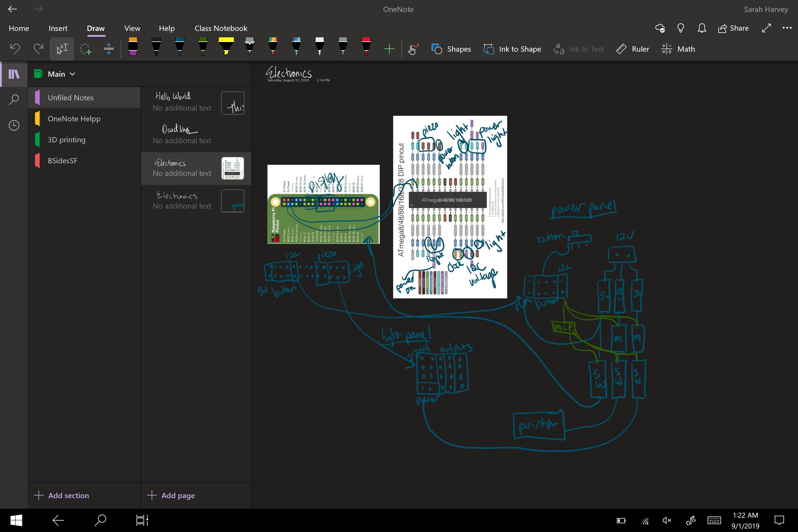
Task: Toggle the Ruler
Action: pyautogui.click(x=632, y=49)
